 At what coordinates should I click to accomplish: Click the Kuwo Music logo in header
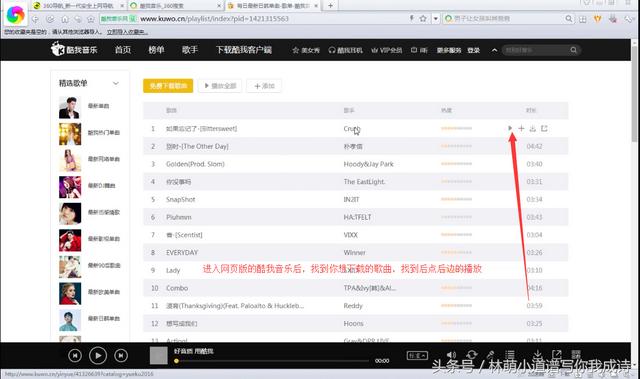(x=74, y=49)
